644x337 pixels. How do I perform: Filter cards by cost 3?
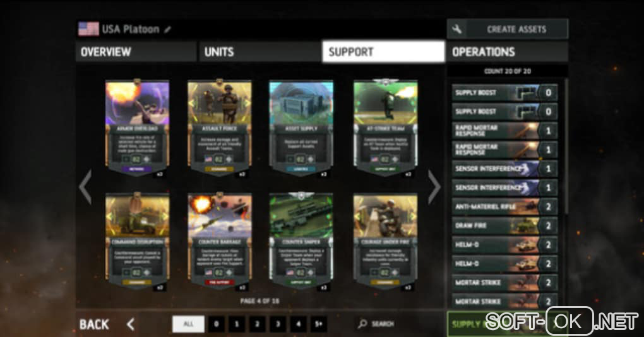pos(278,324)
